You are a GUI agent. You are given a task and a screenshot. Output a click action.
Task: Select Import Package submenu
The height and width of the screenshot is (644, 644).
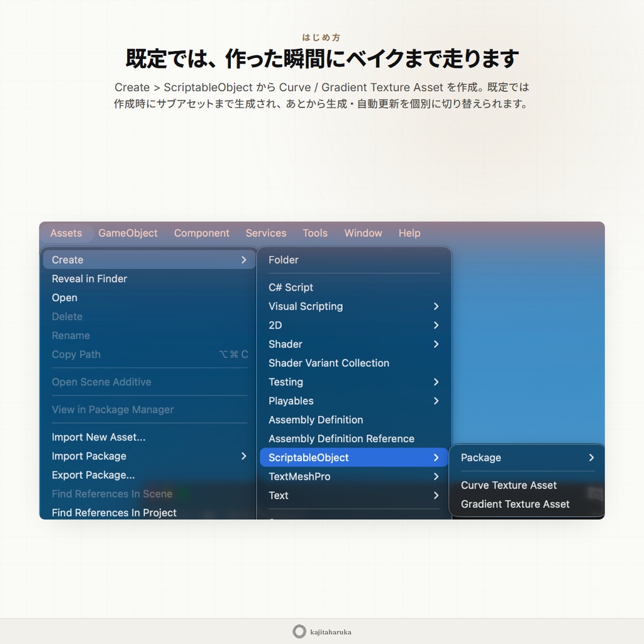pyautogui.click(x=150, y=457)
